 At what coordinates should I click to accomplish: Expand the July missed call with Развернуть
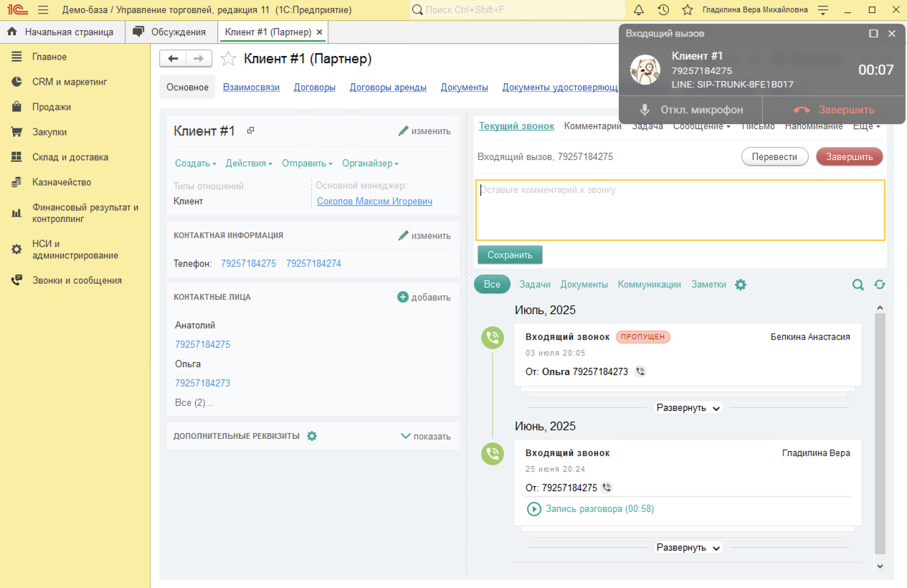click(x=688, y=408)
